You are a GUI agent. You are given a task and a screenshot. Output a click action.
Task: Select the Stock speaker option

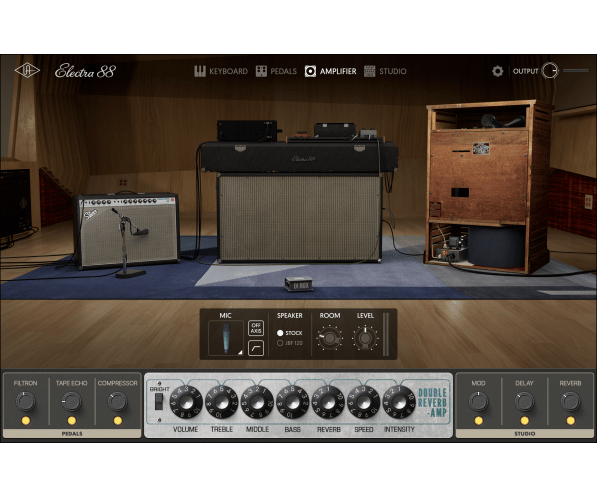[x=289, y=333]
